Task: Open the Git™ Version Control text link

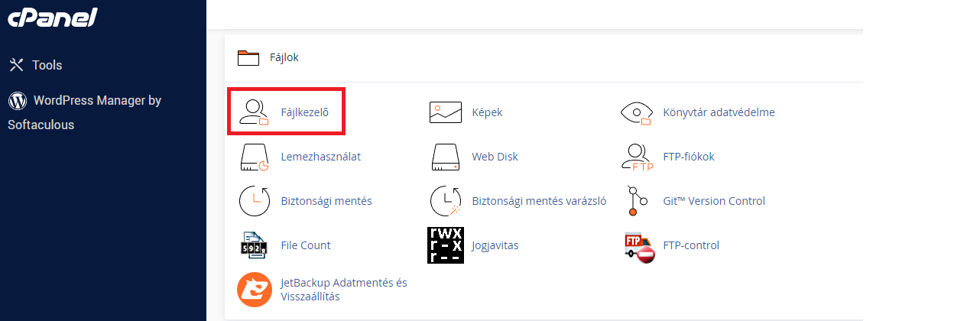Action: coord(714,201)
